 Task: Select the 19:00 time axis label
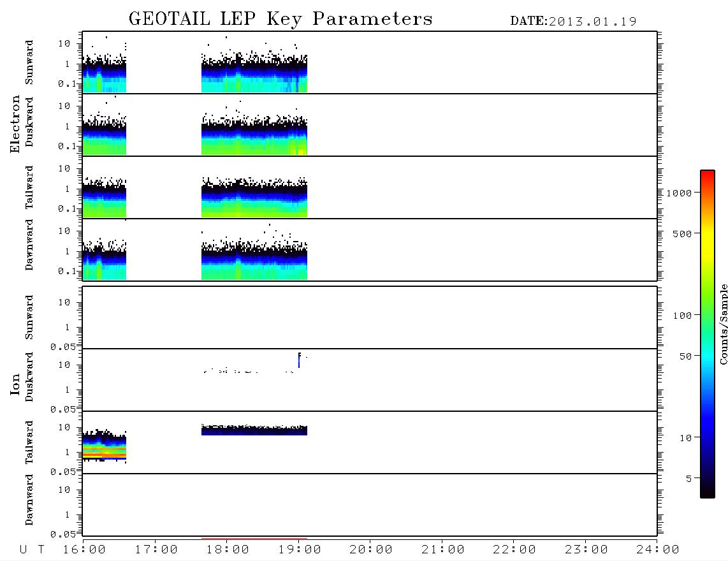coord(300,550)
